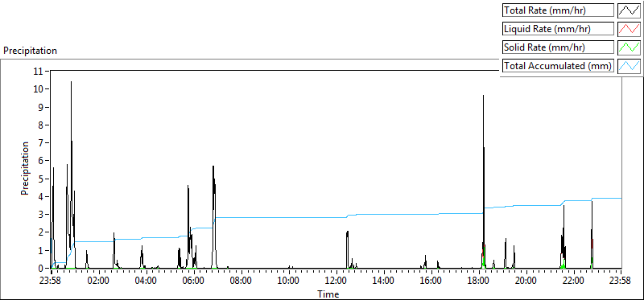Click the Solid Rate green line icon
This screenshot has height=300, width=644.
(x=629, y=47)
